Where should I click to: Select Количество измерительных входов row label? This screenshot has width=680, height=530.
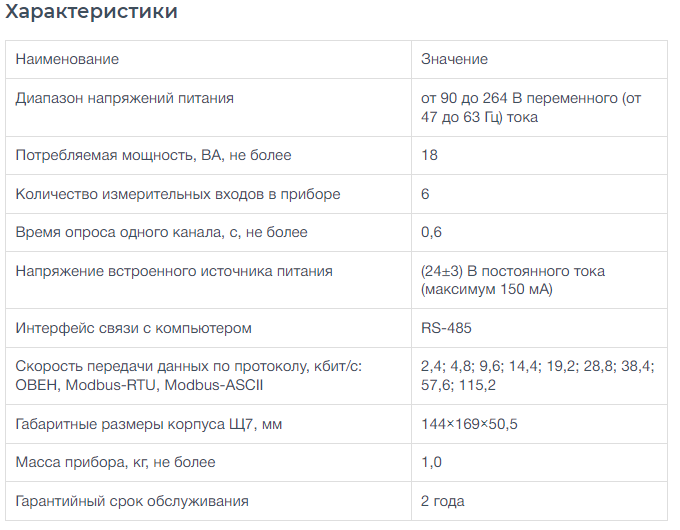coord(178,194)
